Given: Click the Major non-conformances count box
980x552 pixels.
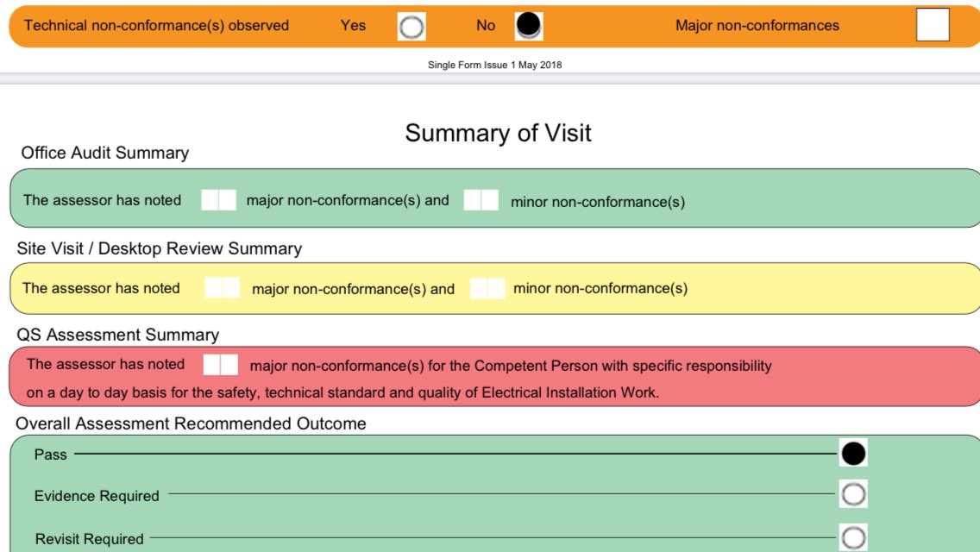Looking at the screenshot, I should [x=933, y=25].
